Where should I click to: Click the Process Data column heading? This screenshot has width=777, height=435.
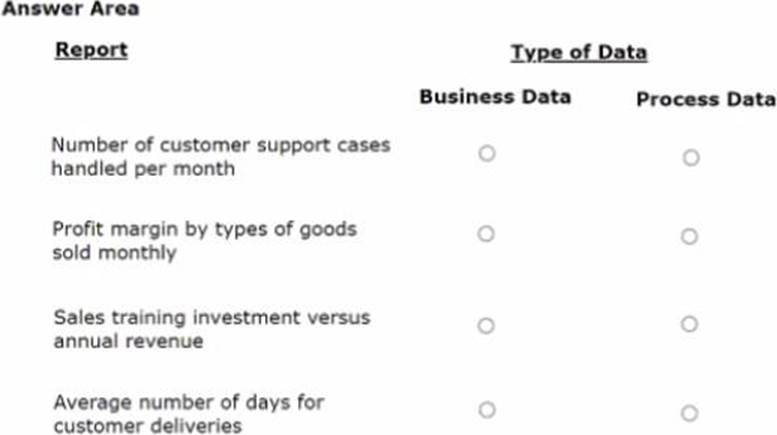(x=705, y=99)
